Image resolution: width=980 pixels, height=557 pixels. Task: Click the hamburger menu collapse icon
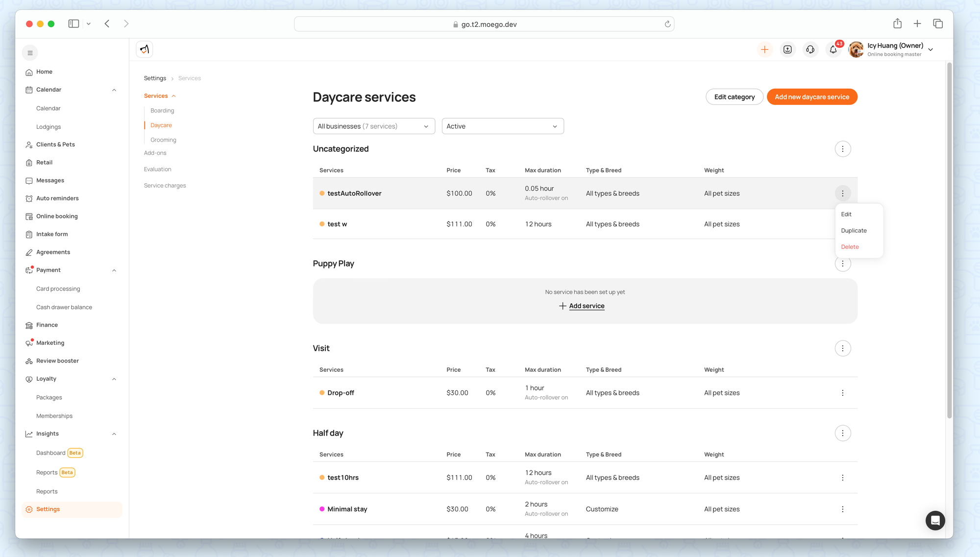point(30,53)
